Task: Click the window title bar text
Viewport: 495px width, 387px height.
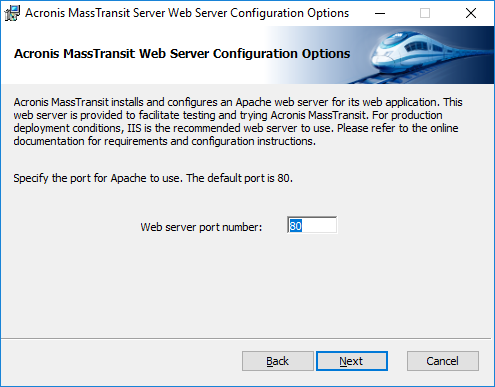Action: click(187, 13)
